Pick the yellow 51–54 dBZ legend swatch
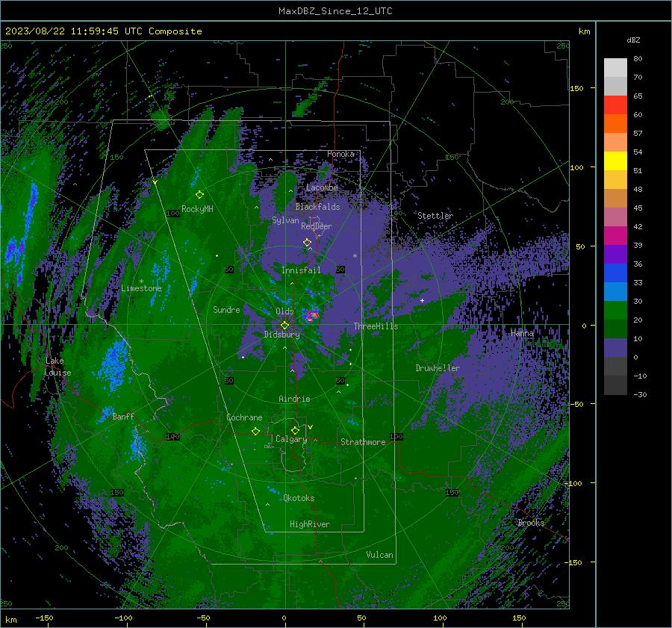 [x=615, y=161]
